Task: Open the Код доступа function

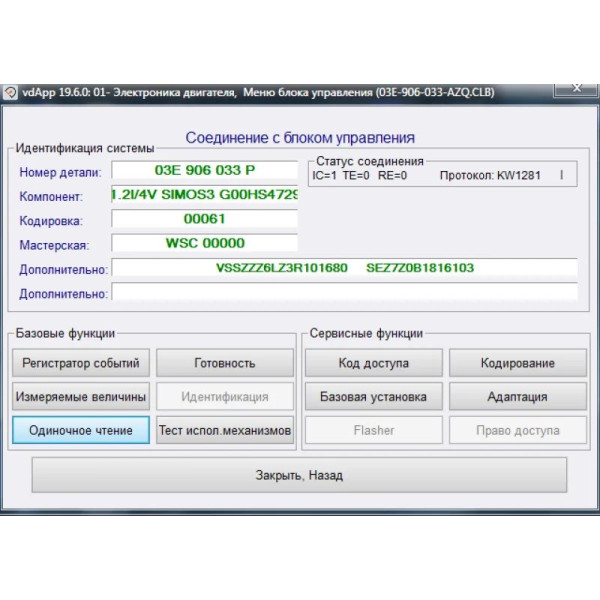Action: tap(373, 363)
